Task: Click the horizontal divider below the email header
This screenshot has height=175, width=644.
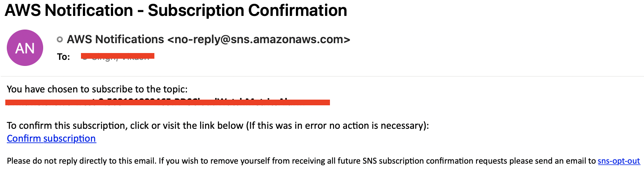Action: [322, 77]
